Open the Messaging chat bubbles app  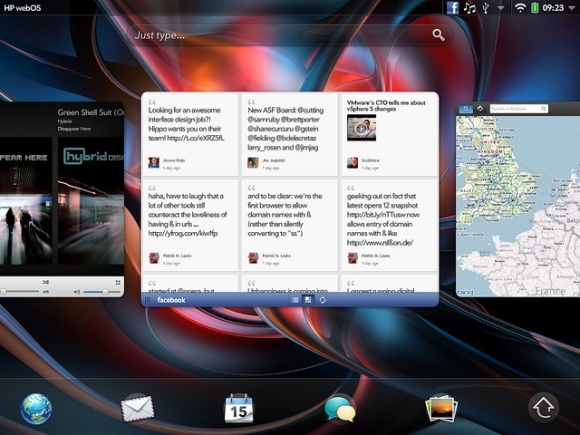click(340, 409)
